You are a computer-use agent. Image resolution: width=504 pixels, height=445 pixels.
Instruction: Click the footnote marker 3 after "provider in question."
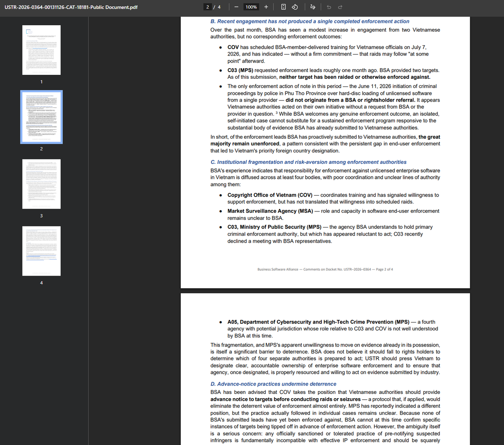pyautogui.click(x=276, y=113)
